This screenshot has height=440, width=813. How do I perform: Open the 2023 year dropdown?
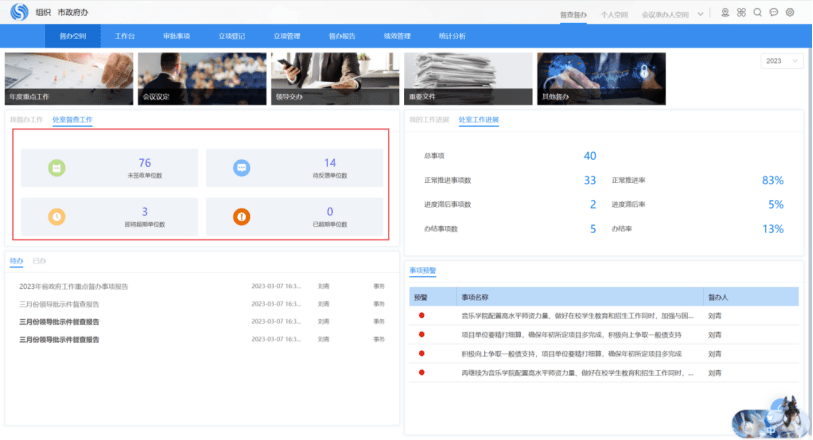tap(781, 61)
